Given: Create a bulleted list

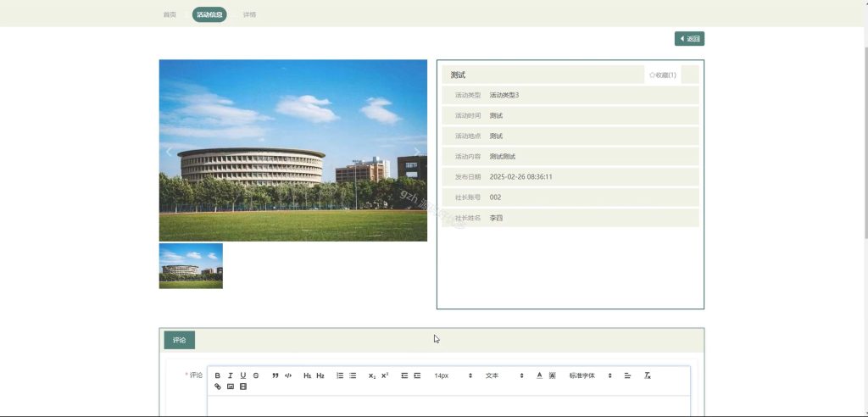Looking at the screenshot, I should (353, 375).
